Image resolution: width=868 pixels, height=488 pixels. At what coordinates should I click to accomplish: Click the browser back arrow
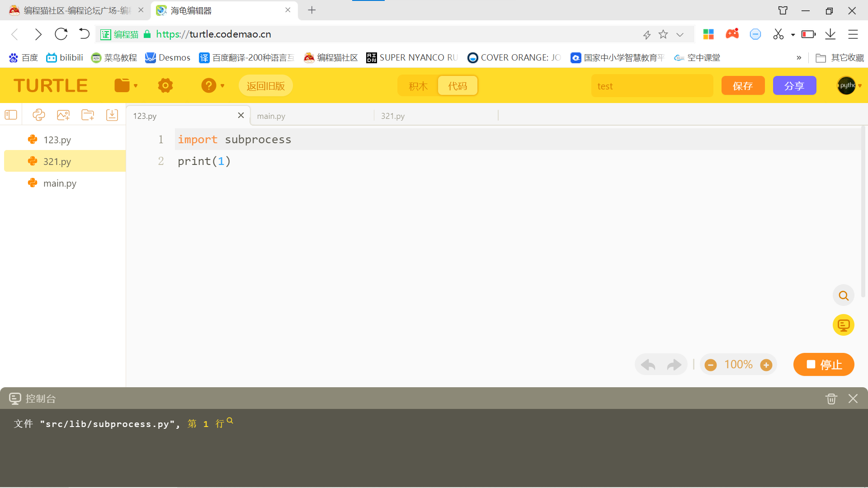[15, 34]
